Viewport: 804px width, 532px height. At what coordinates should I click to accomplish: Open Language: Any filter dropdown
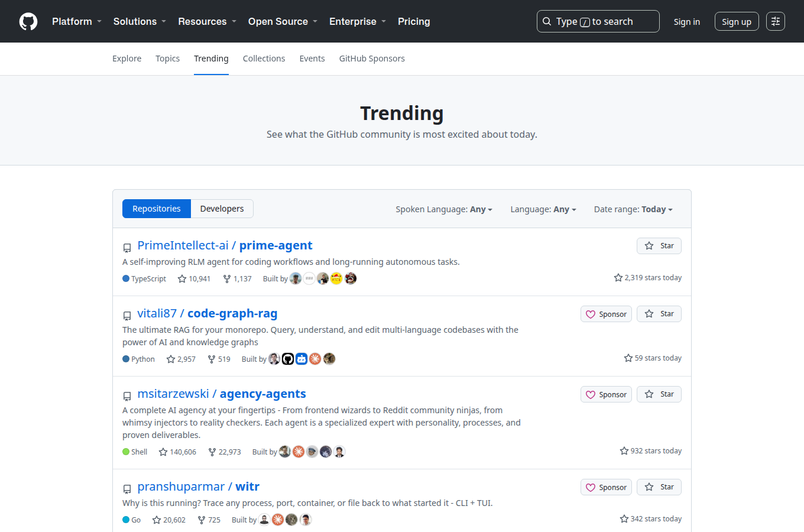tap(543, 209)
